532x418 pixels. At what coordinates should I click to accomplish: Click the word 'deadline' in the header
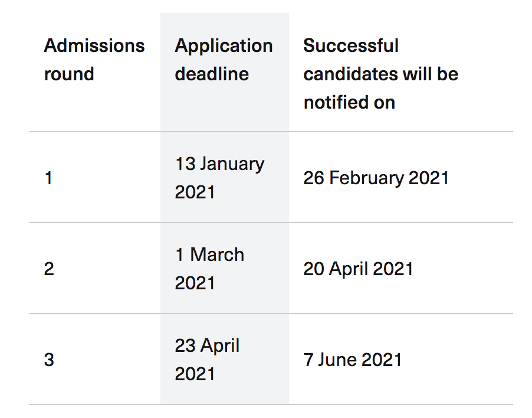click(x=212, y=74)
